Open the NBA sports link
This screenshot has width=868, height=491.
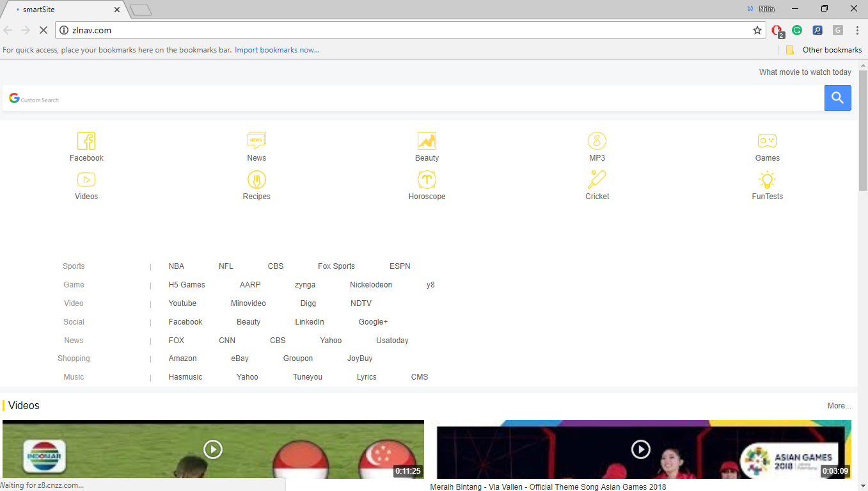pos(177,266)
